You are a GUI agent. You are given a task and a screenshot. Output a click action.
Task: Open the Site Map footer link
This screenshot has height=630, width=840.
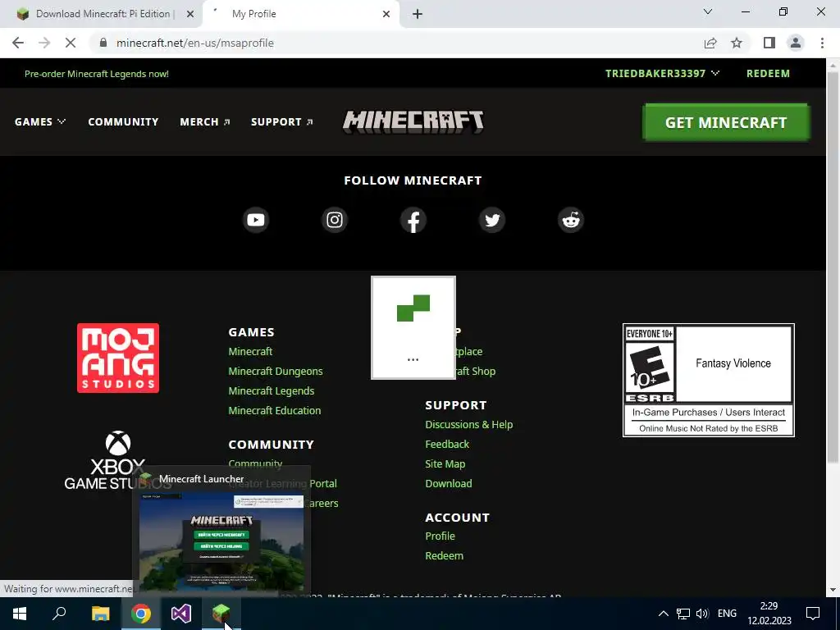[x=445, y=464]
